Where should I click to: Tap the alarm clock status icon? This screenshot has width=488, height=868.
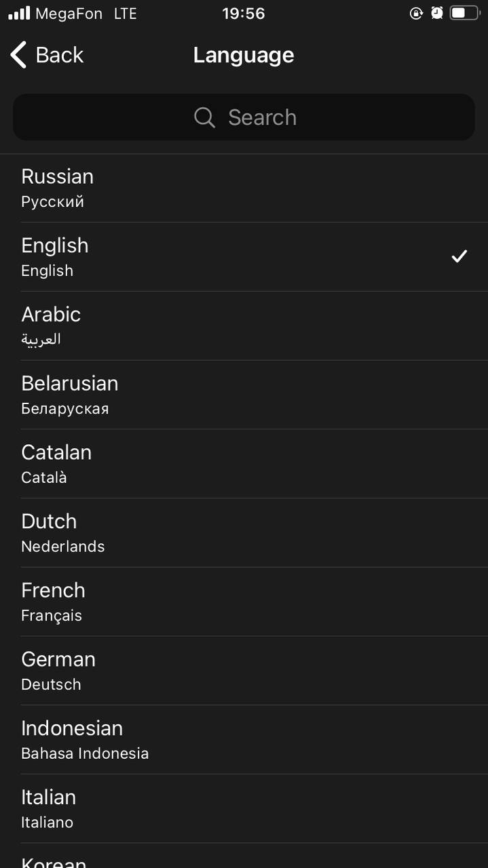tap(437, 13)
